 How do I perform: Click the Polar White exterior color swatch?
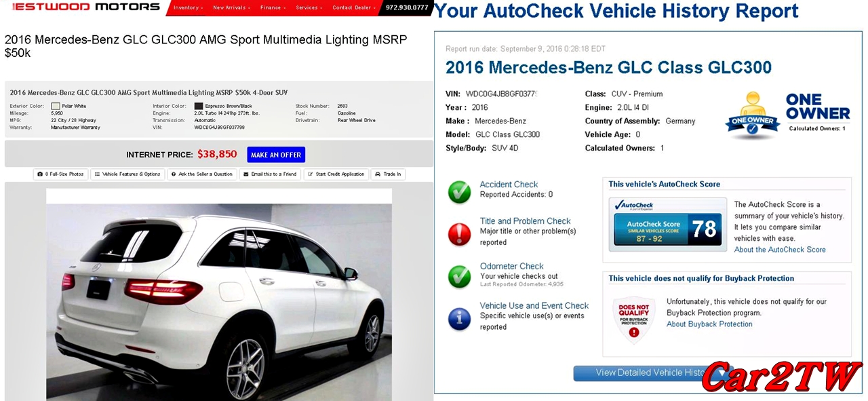tap(56, 107)
